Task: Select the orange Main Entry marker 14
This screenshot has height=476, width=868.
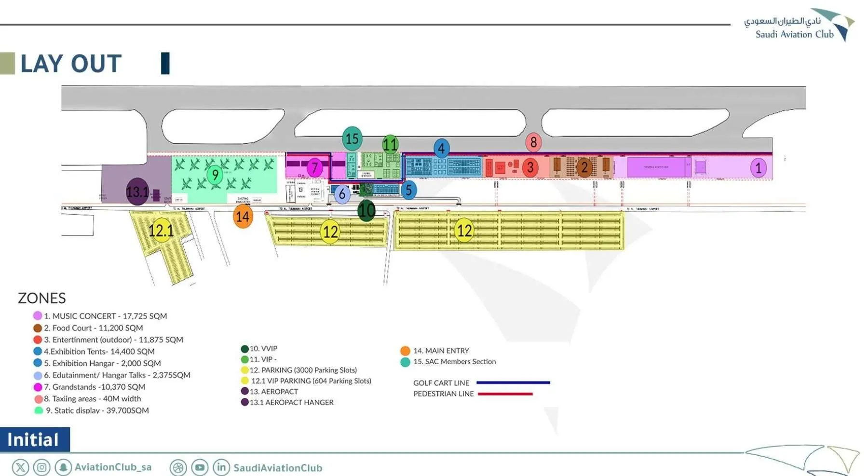Action: [x=243, y=217]
